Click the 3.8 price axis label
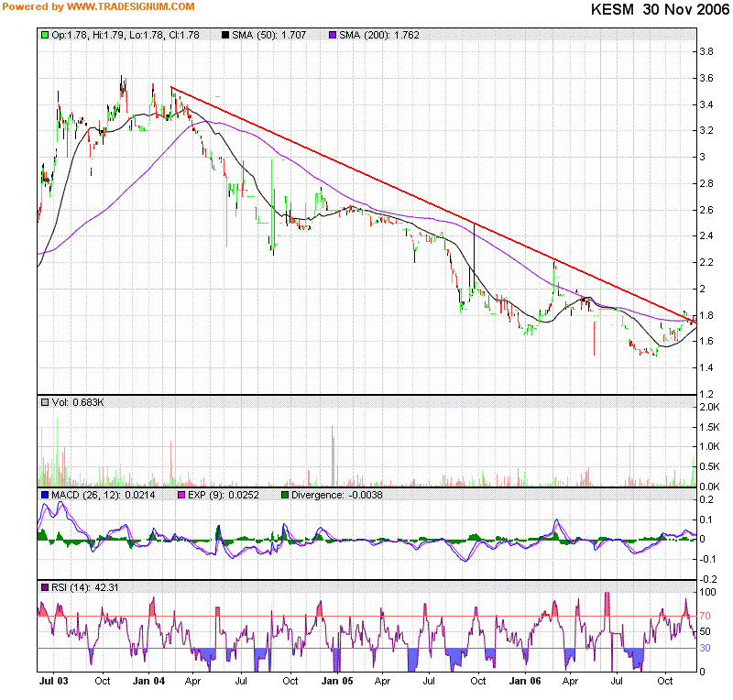 coord(706,51)
